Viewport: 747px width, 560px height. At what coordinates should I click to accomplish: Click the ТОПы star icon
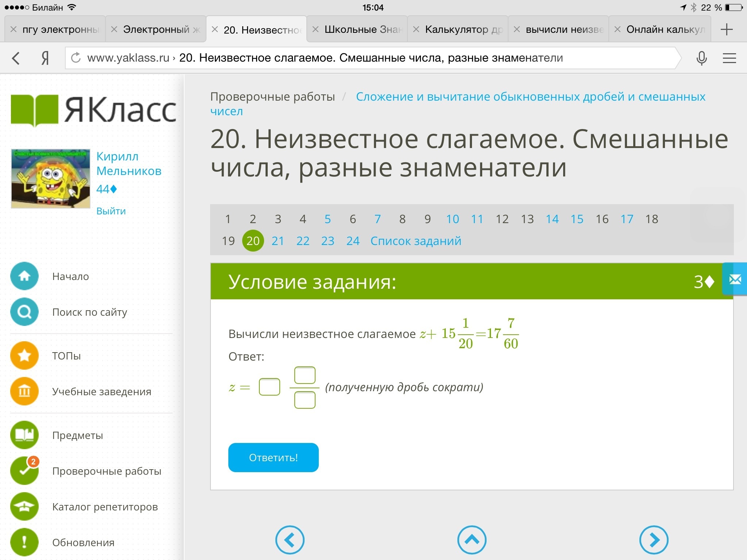tap(24, 355)
